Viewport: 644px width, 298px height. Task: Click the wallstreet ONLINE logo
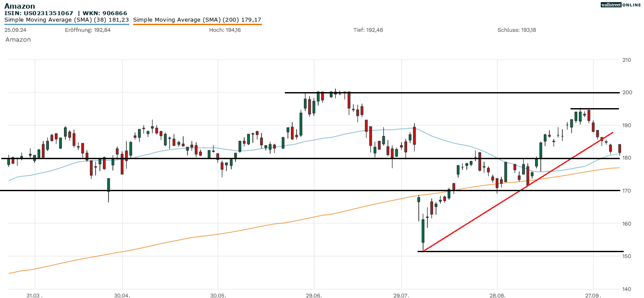(x=621, y=5)
